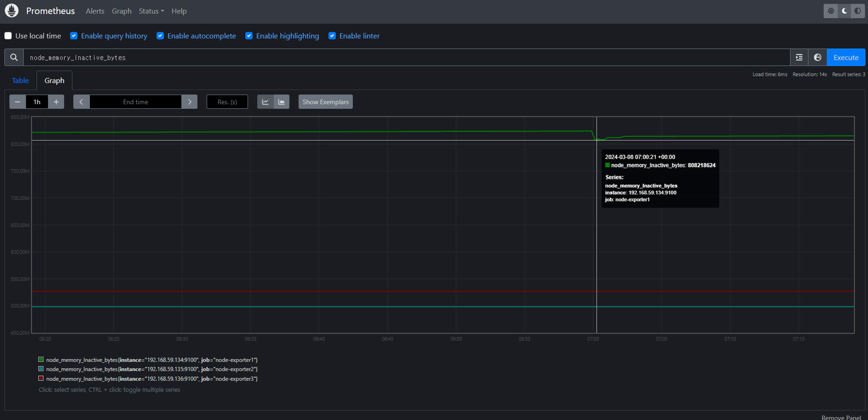Click the green node-exporter1 legend swatch
Image resolution: width=868 pixels, height=420 pixels.
41,359
